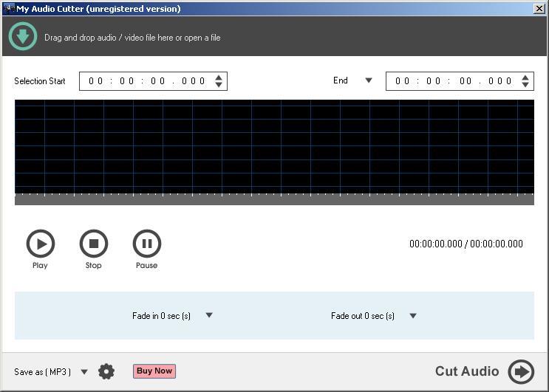The width and height of the screenshot is (549, 392).
Task: Click the gray timeline ruler below waveform
Action: (x=274, y=199)
